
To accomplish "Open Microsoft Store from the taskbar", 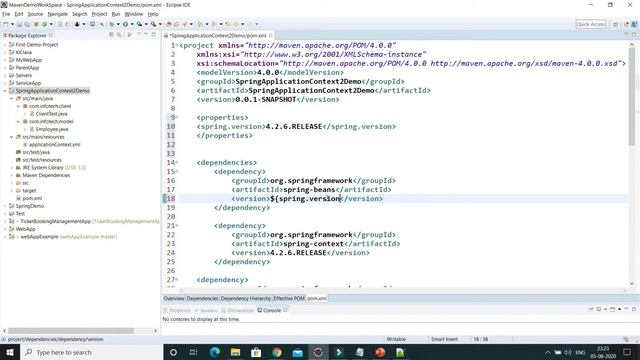I will point(256,352).
